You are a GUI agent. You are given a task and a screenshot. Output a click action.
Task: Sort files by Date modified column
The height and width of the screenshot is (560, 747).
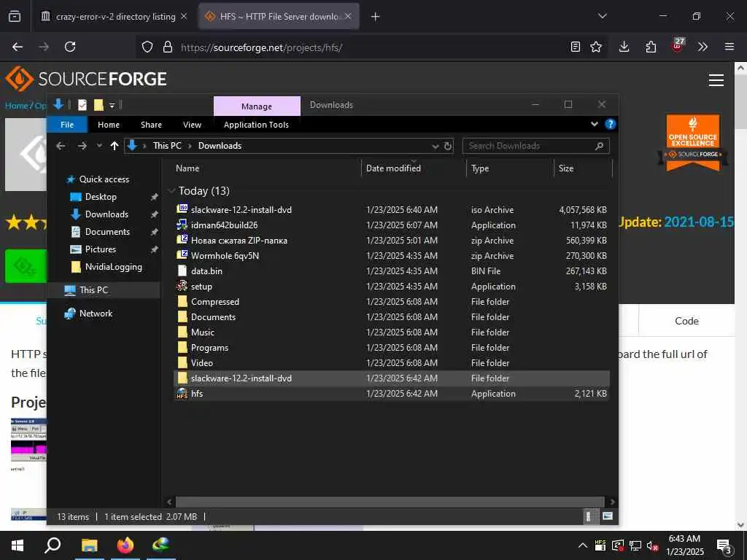[x=393, y=168]
